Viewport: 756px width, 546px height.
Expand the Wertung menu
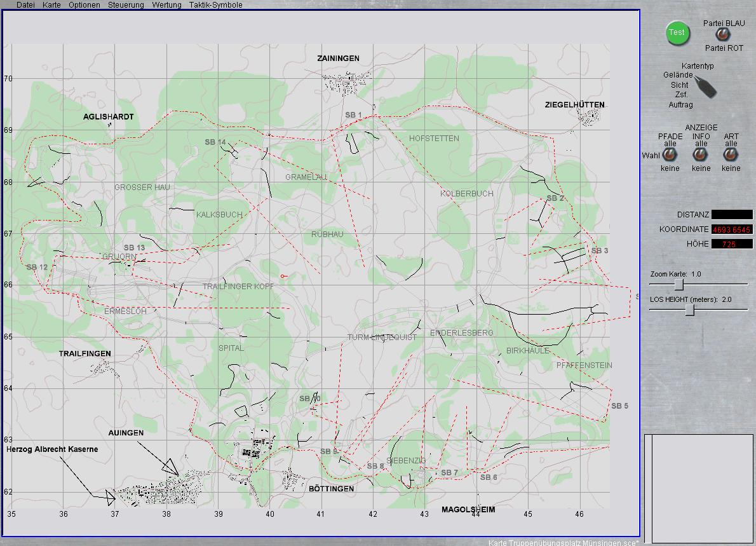(x=166, y=4)
